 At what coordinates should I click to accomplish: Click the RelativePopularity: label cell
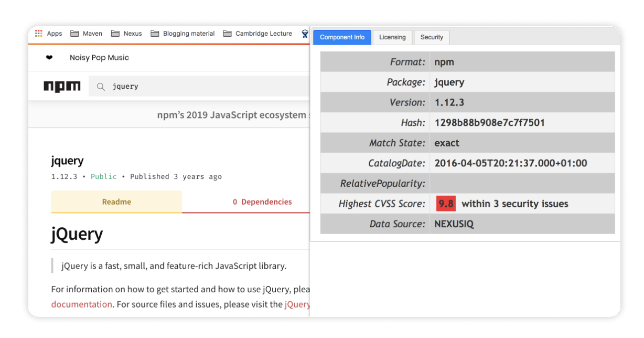tap(375, 183)
